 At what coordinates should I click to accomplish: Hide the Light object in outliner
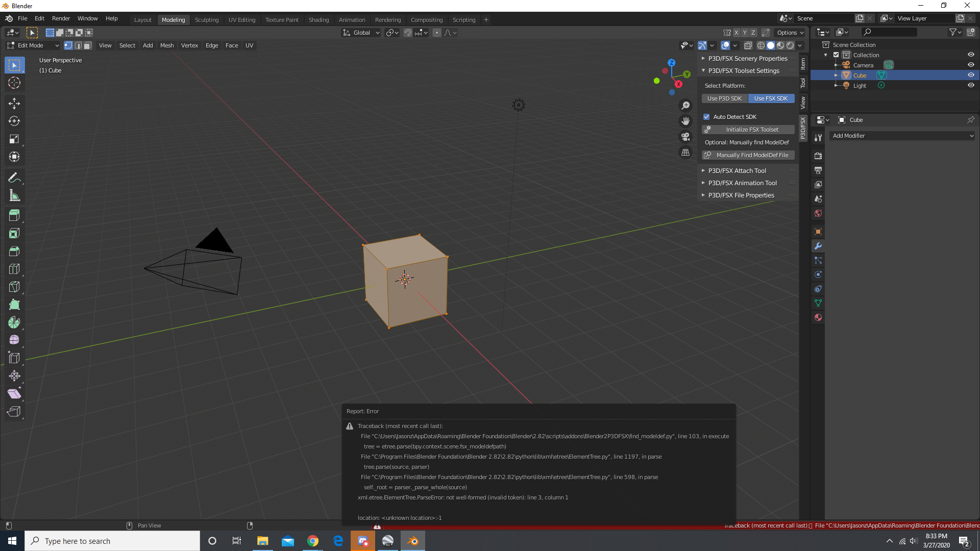(971, 85)
